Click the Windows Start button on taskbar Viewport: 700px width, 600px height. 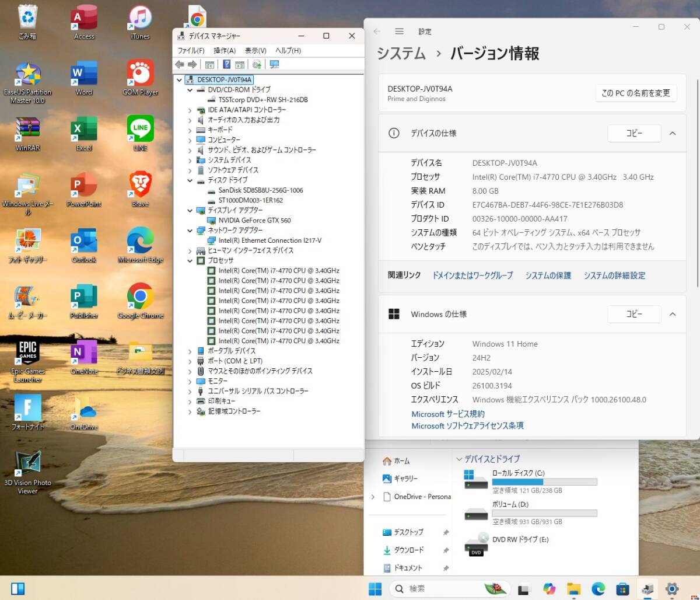coord(375,588)
